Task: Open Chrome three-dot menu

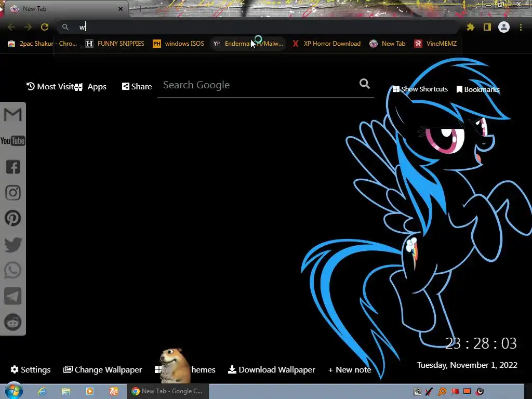Action: tap(521, 27)
